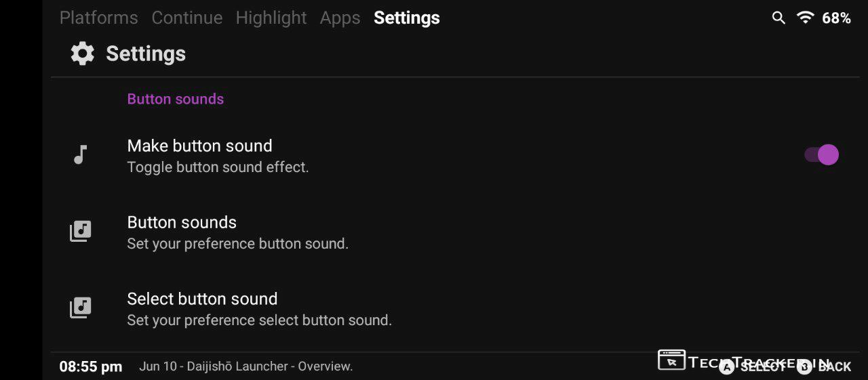The image size is (868, 380).
Task: Open Select button sound preference
Action: click(x=259, y=308)
